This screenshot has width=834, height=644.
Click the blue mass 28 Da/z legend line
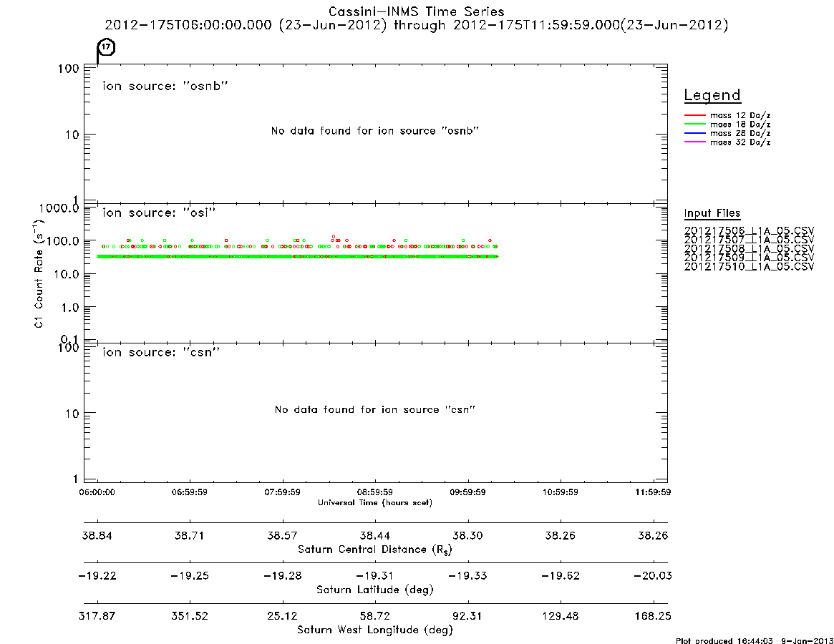point(694,134)
